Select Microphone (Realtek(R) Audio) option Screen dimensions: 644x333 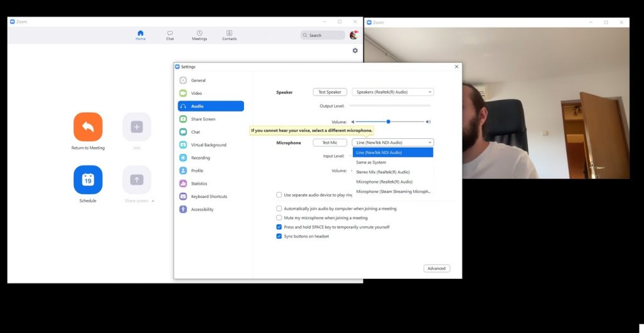point(392,182)
